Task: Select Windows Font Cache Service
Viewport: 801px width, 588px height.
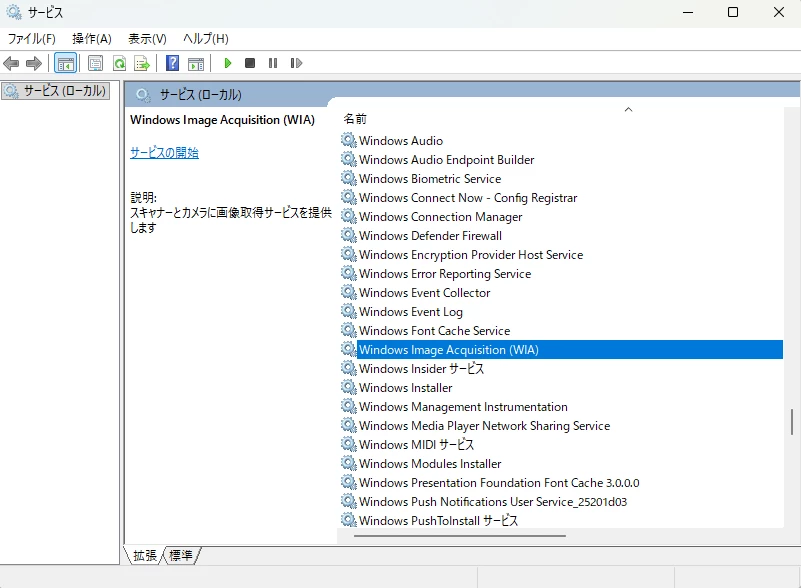Action: (434, 331)
